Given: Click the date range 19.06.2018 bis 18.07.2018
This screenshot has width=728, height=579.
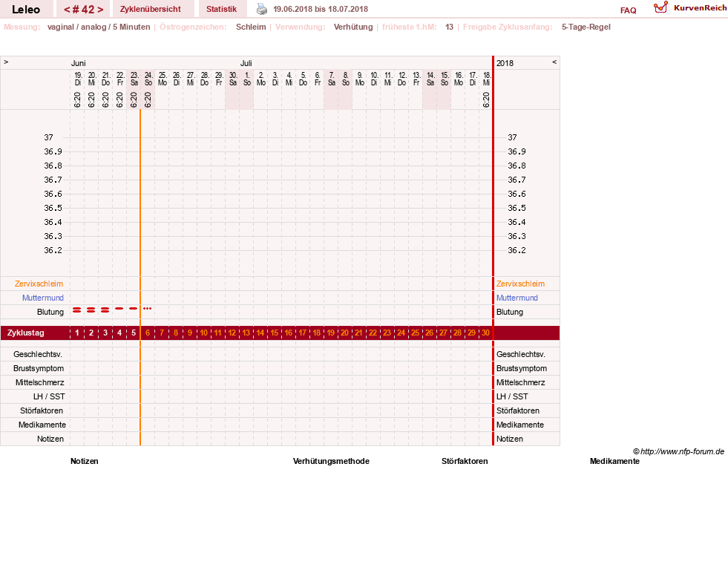Looking at the screenshot, I should [321, 10].
